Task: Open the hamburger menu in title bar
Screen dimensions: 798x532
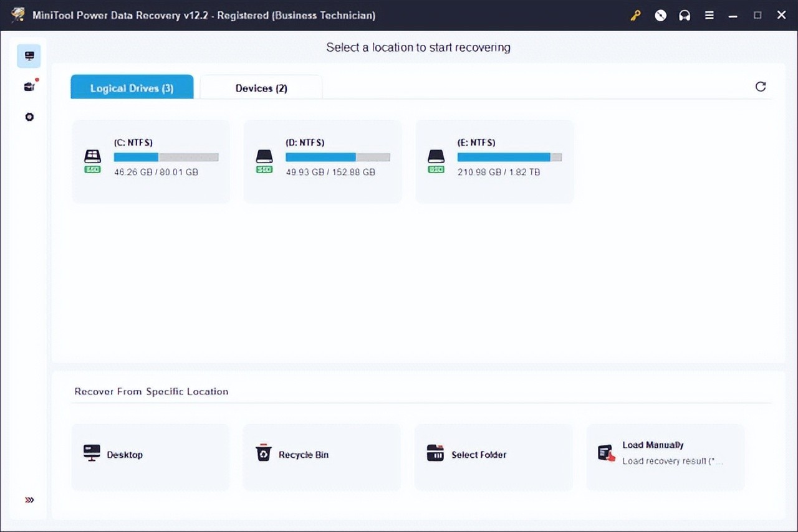Action: [x=709, y=16]
